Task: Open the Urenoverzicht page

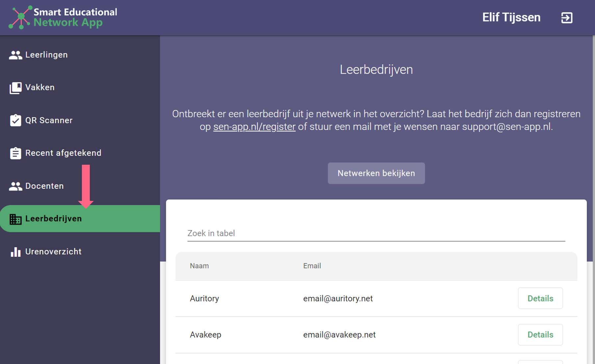Action: (80, 252)
